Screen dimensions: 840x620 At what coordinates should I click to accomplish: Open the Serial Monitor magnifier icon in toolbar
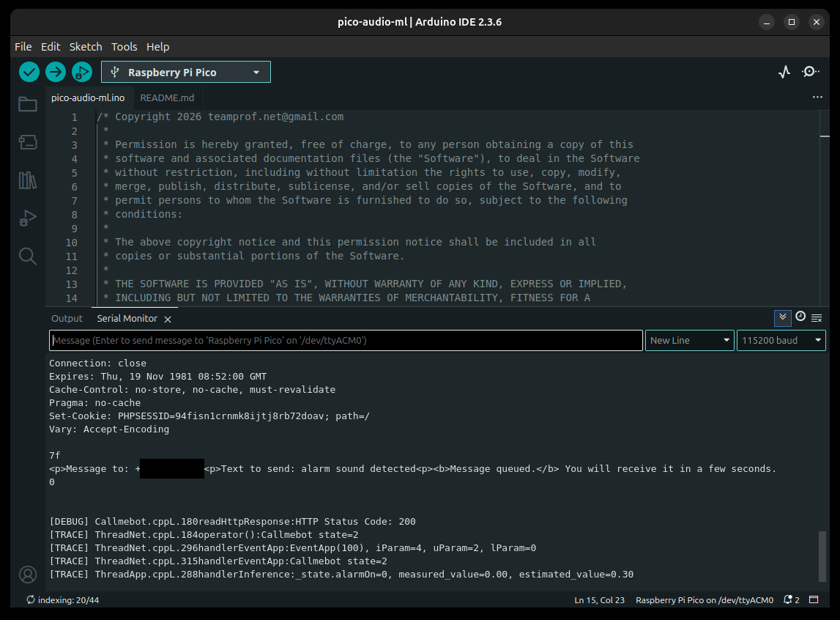[810, 72]
